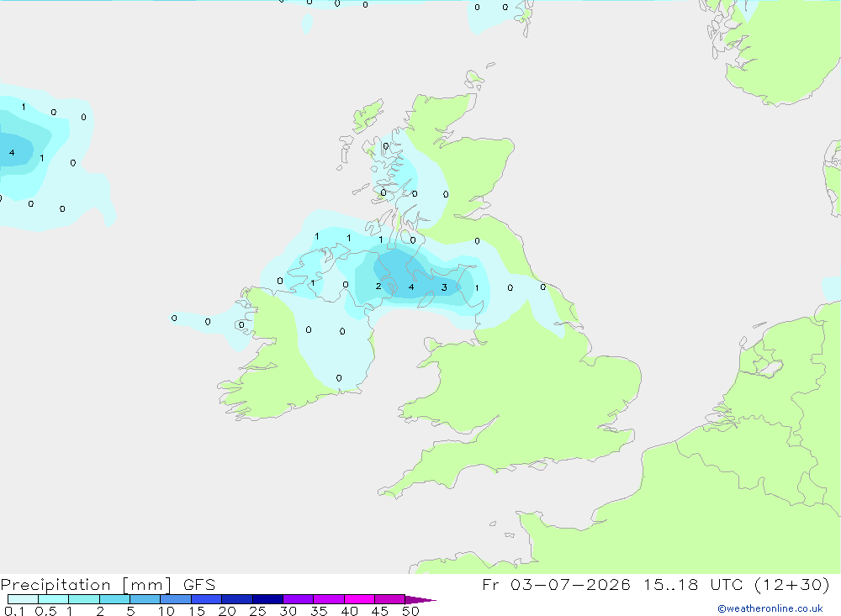Click the violet 30–35 legend swatch
This screenshot has width=841, height=616.
point(299,599)
